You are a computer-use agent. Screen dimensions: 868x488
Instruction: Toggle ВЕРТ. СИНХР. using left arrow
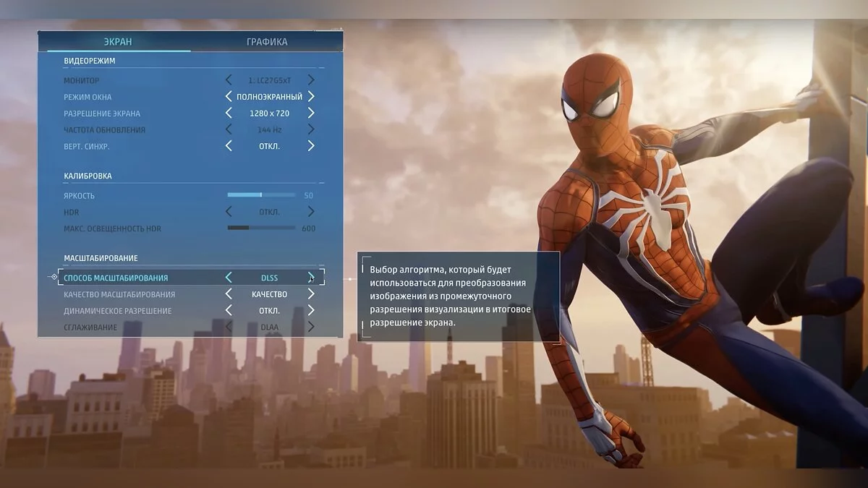229,146
